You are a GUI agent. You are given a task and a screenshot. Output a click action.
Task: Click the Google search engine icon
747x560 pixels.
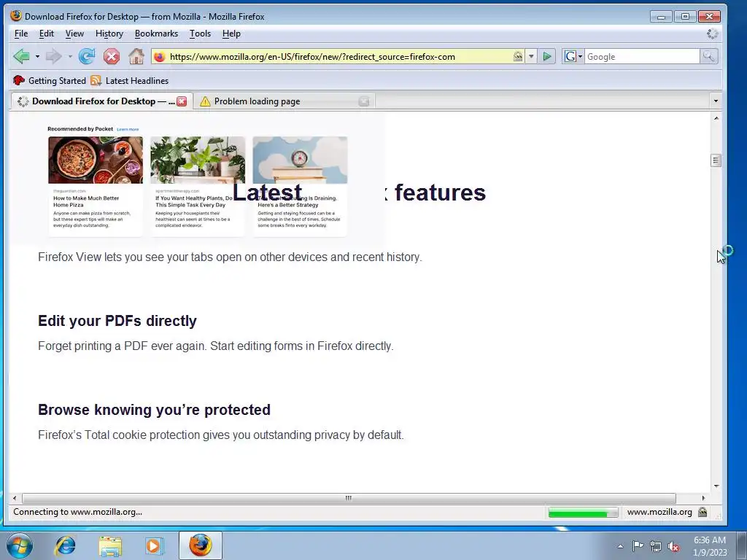point(570,57)
